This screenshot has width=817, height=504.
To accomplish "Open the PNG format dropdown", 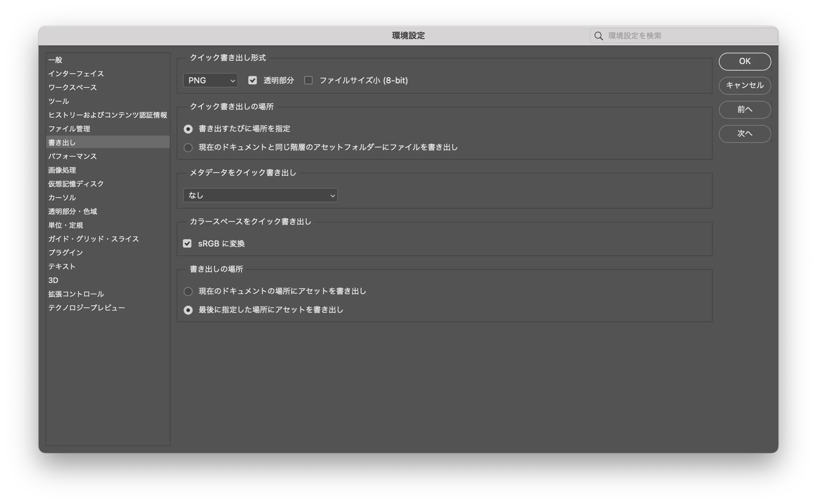I will coord(210,81).
